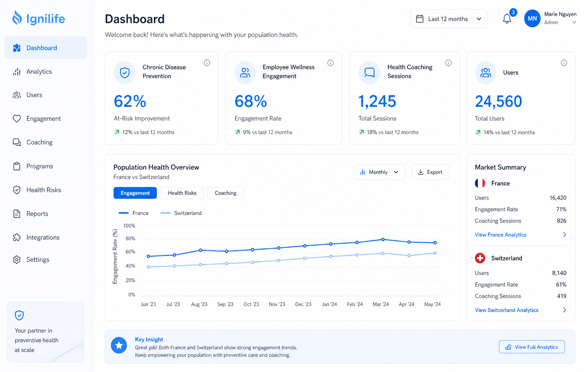Click the Switzerland flag icon

480,258
